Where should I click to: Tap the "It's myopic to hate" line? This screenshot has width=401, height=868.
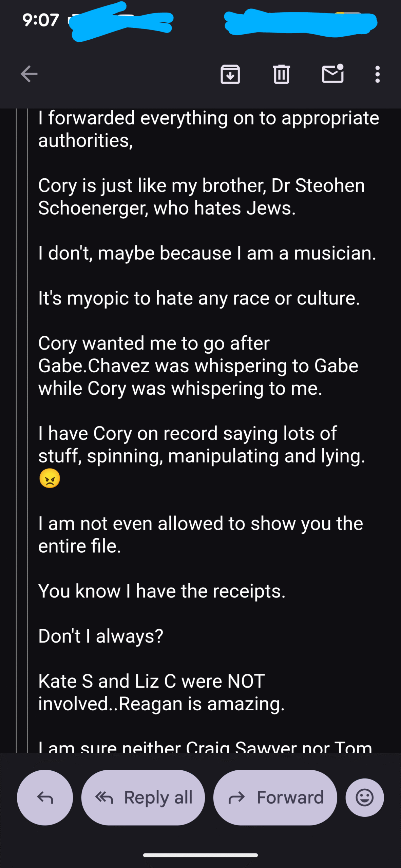[199, 298]
